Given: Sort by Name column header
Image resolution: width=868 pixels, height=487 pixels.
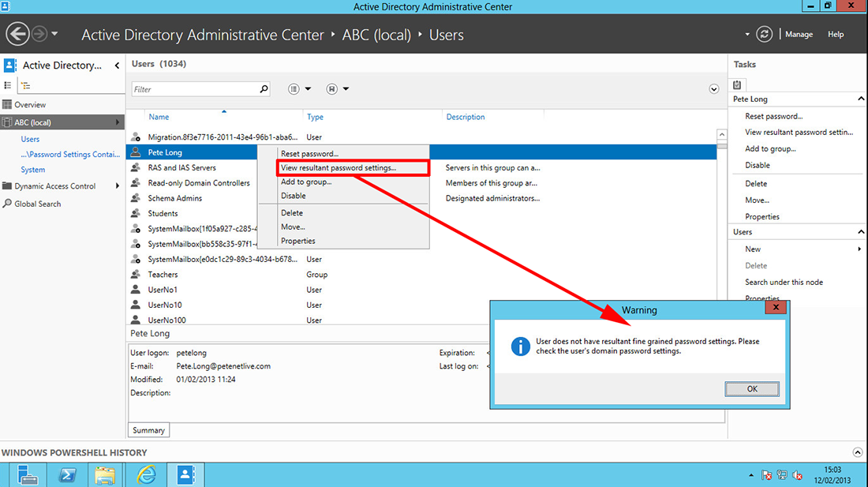Looking at the screenshot, I should 159,117.
